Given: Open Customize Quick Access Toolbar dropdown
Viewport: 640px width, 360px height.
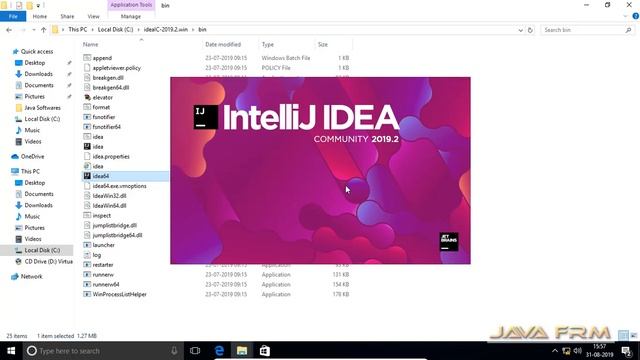Looking at the screenshot, I should (38, 5).
